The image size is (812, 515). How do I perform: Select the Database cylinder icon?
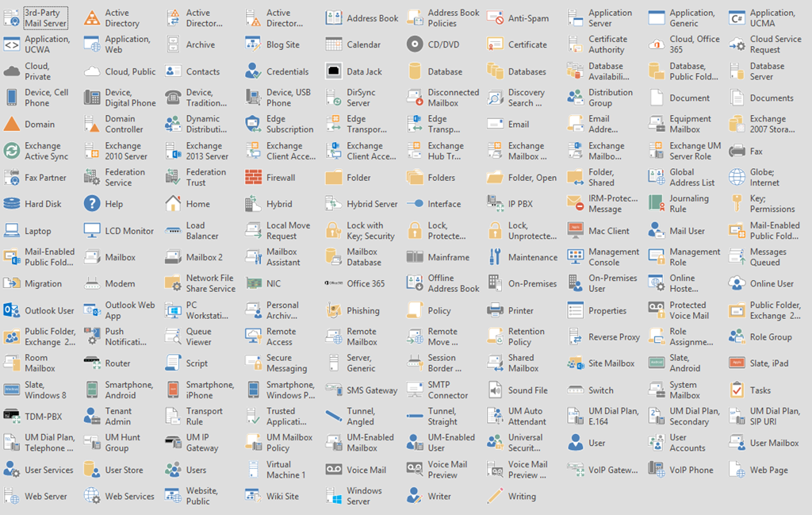[414, 71]
